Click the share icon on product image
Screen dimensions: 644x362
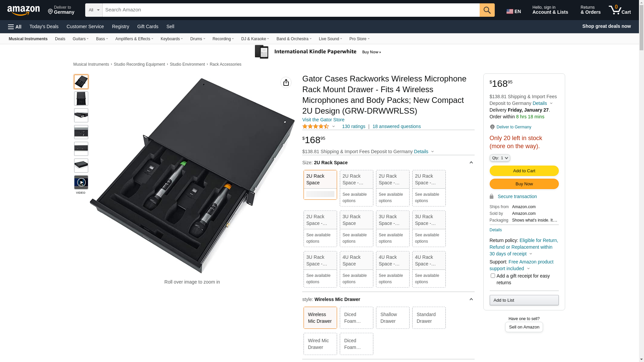click(x=286, y=82)
